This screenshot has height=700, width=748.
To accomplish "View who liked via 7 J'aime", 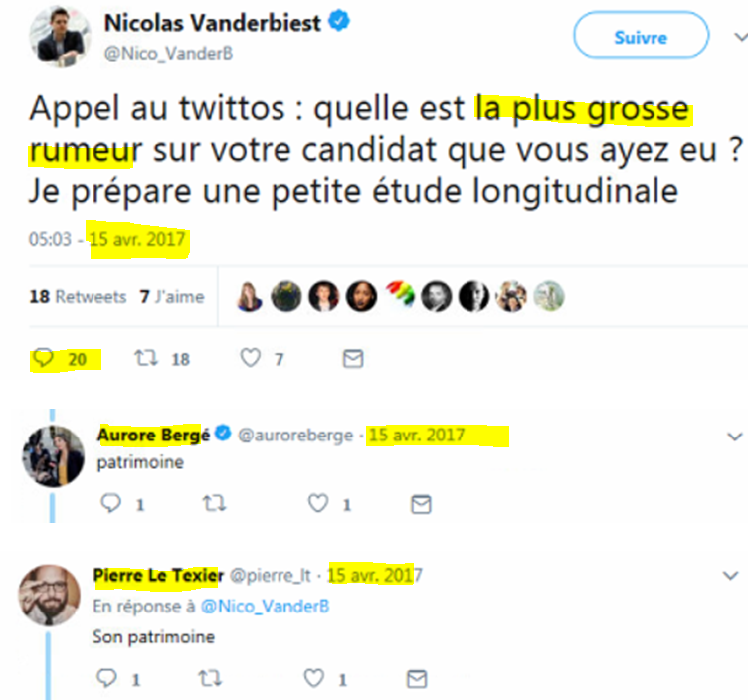I will click(x=172, y=296).
